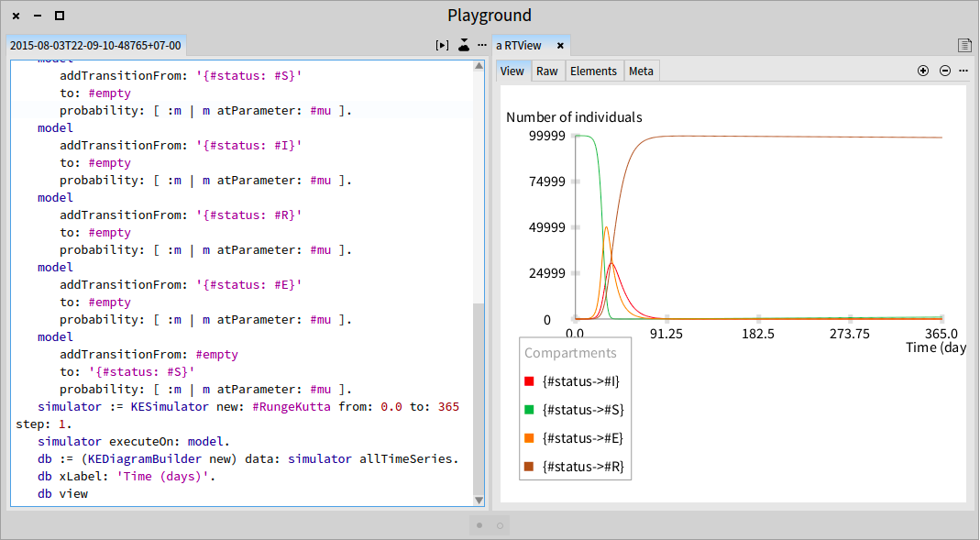Zoom in with the plus circle icon
The image size is (980, 540).
922,71
